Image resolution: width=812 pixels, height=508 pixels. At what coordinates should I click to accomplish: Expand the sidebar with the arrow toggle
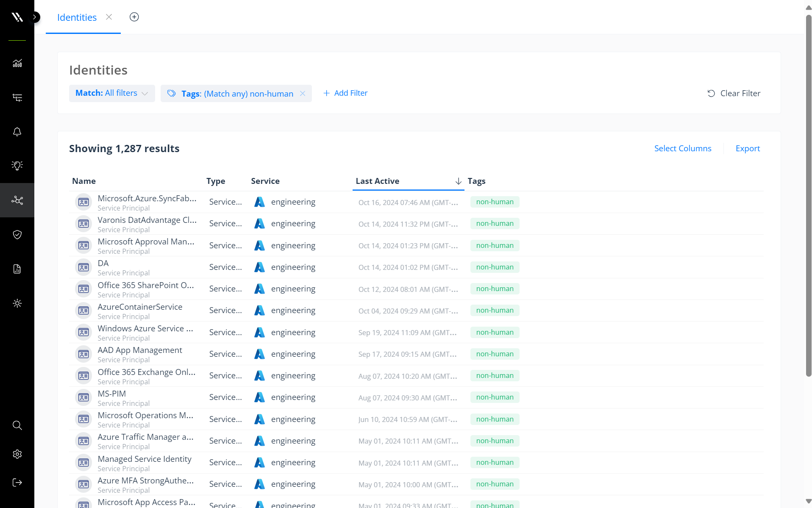point(35,17)
